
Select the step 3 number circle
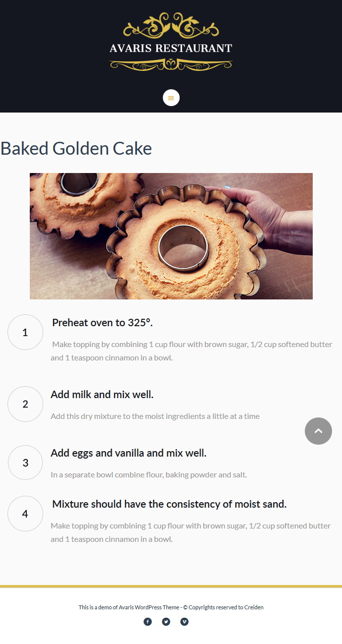click(25, 463)
